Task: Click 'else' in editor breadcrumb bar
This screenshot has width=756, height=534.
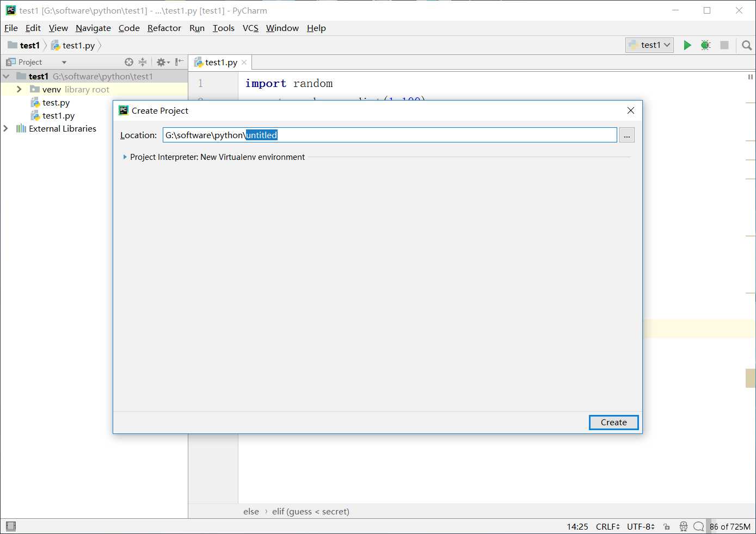Action: point(251,512)
